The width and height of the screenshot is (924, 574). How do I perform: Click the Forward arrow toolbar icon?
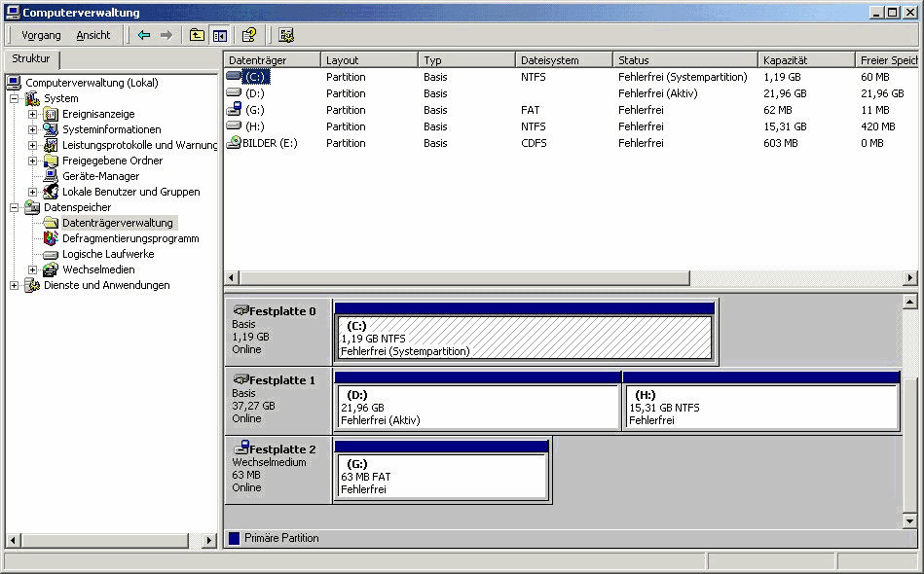click(166, 35)
